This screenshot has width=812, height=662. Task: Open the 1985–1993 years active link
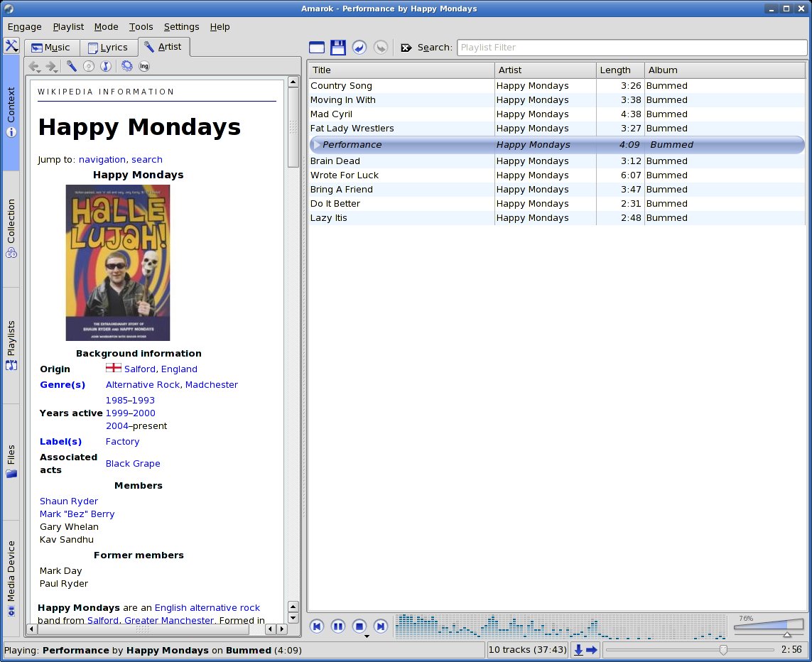130,400
